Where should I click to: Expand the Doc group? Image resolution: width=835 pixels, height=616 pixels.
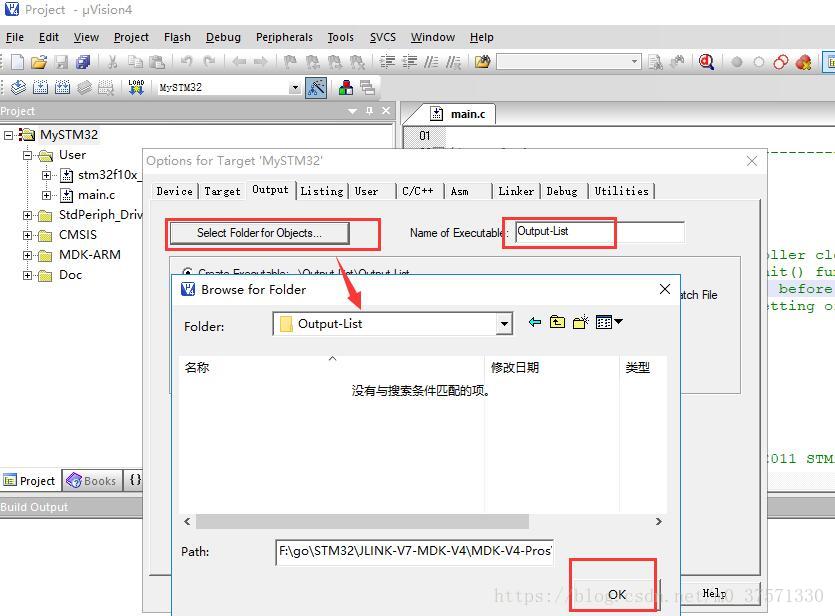(x=27, y=275)
